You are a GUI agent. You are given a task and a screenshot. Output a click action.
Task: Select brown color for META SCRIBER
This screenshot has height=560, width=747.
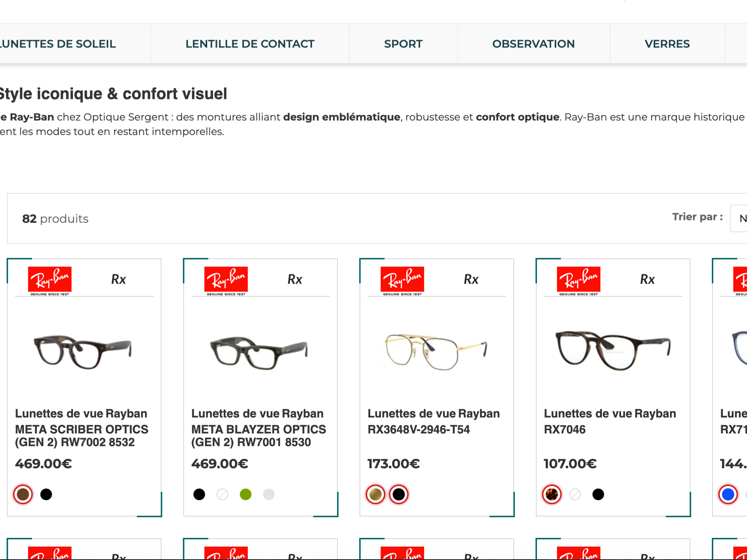coord(23,494)
